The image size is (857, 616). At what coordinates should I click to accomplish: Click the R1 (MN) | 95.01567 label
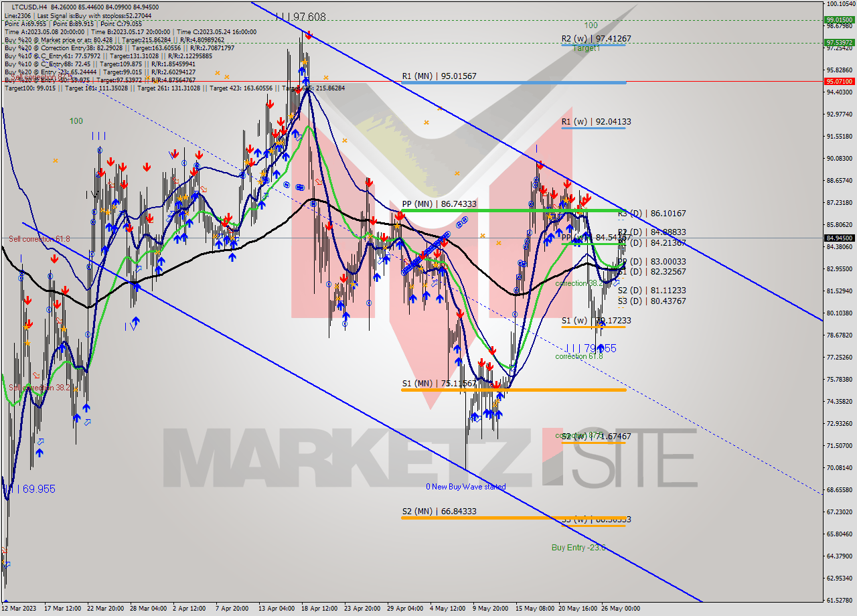coord(439,76)
